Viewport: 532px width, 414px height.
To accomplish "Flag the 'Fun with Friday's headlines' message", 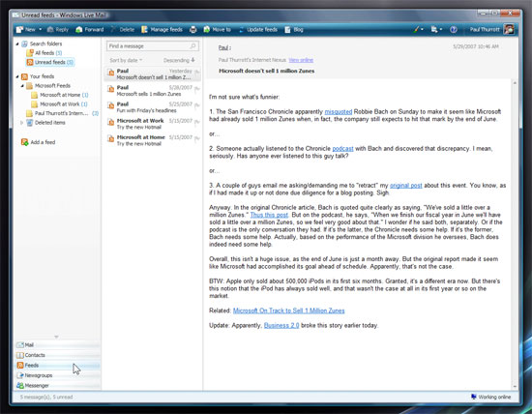I will 196,104.
